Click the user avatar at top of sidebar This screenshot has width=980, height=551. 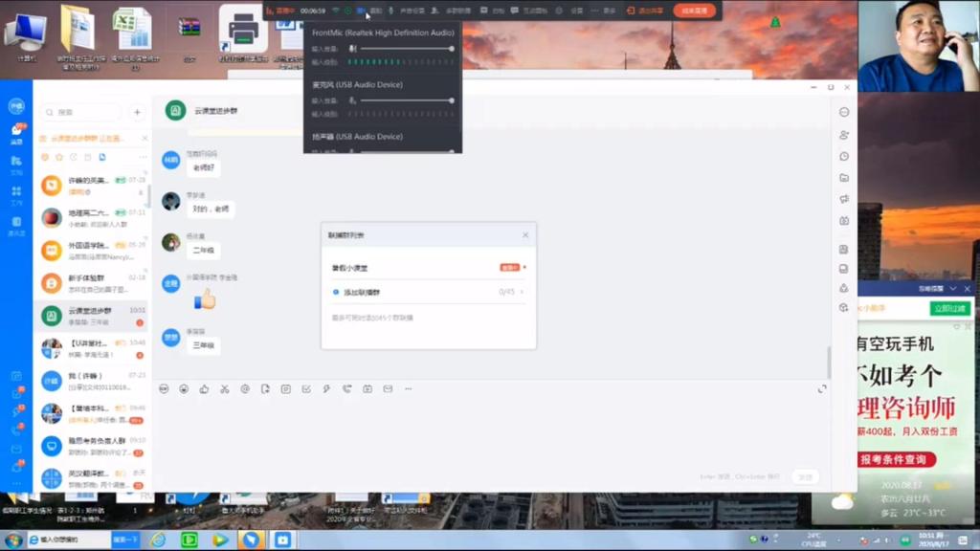pyautogui.click(x=17, y=105)
